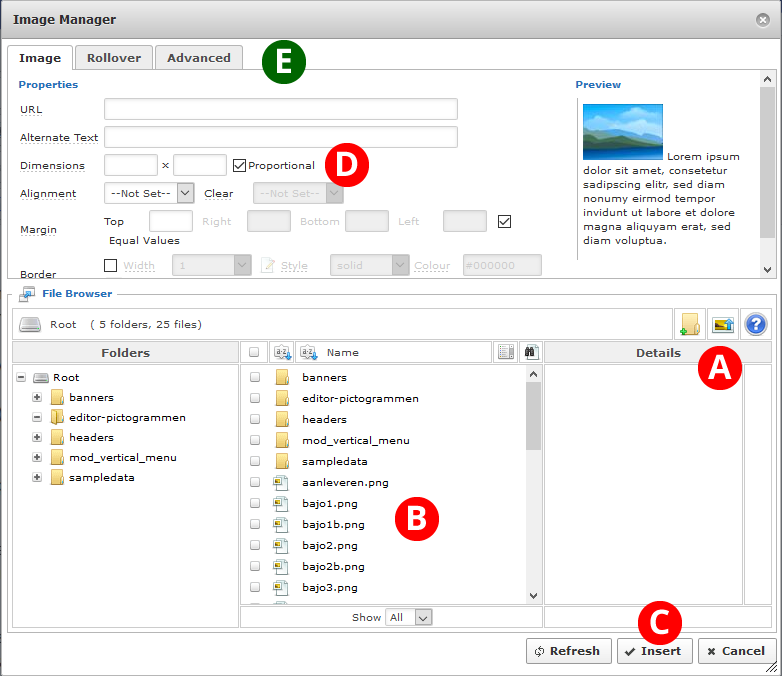Screen dimensions: 782x676
Task: Toggle the Proportional checkbox
Action: tap(239, 165)
